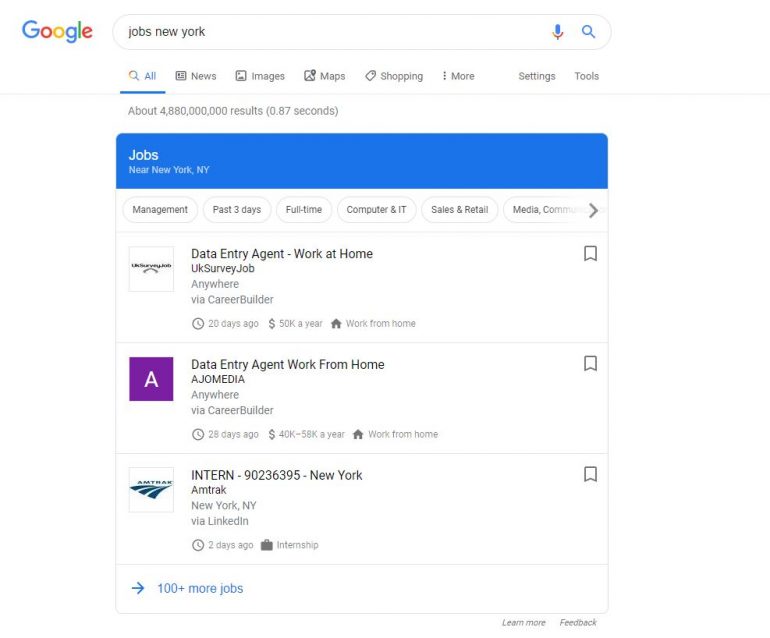
Task: Click the briefcase Internship icon
Action: 267,545
